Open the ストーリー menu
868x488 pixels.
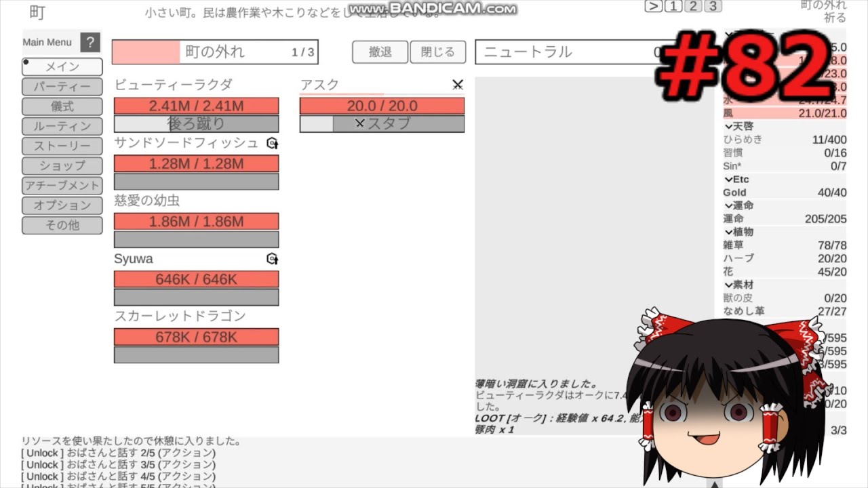point(62,146)
